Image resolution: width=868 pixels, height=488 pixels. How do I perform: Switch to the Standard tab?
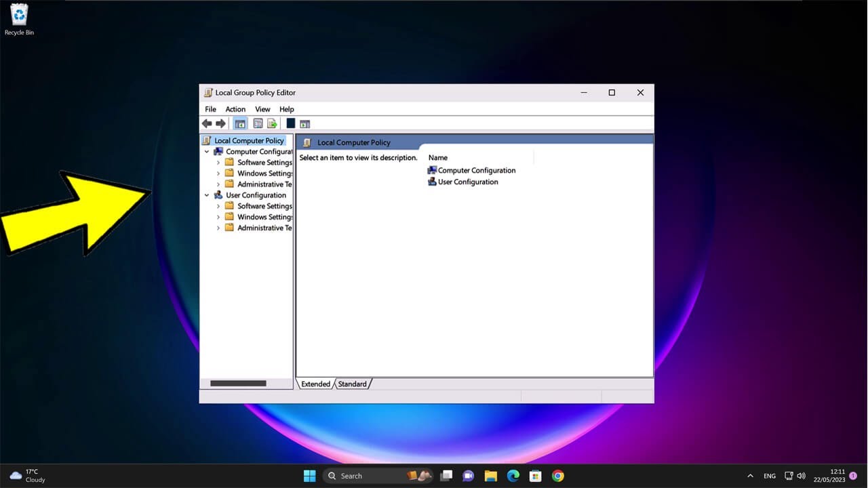pyautogui.click(x=353, y=384)
